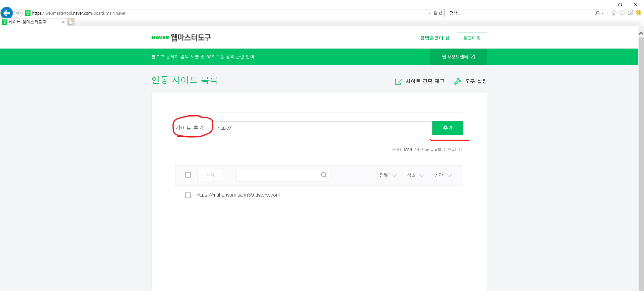The image size is (644, 291).
Task: Click the page identity icon beside URL
Action: click(x=28, y=13)
